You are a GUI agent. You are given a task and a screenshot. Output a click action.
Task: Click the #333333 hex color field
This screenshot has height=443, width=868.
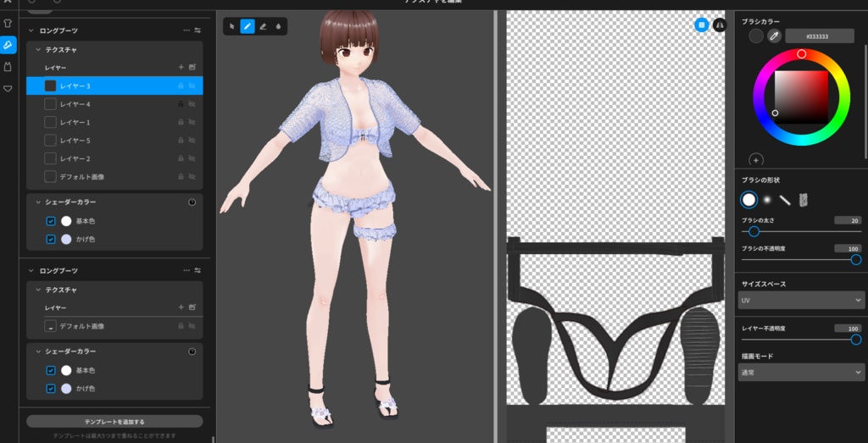point(820,36)
